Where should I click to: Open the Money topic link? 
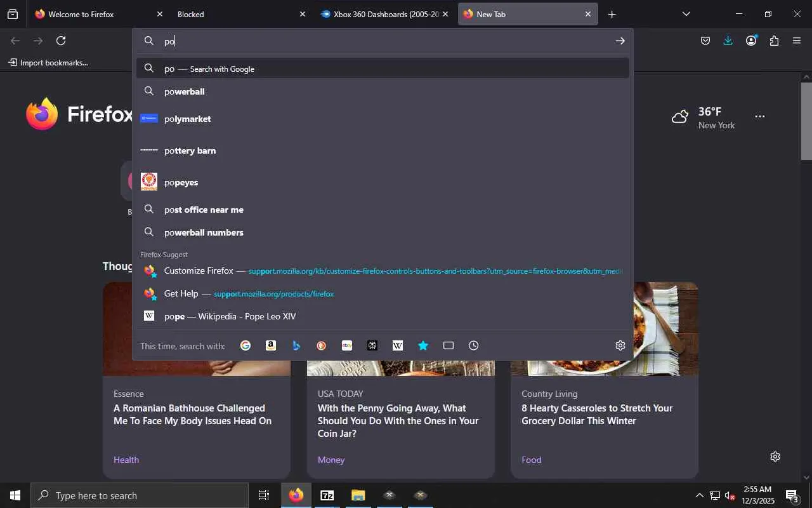click(x=331, y=460)
